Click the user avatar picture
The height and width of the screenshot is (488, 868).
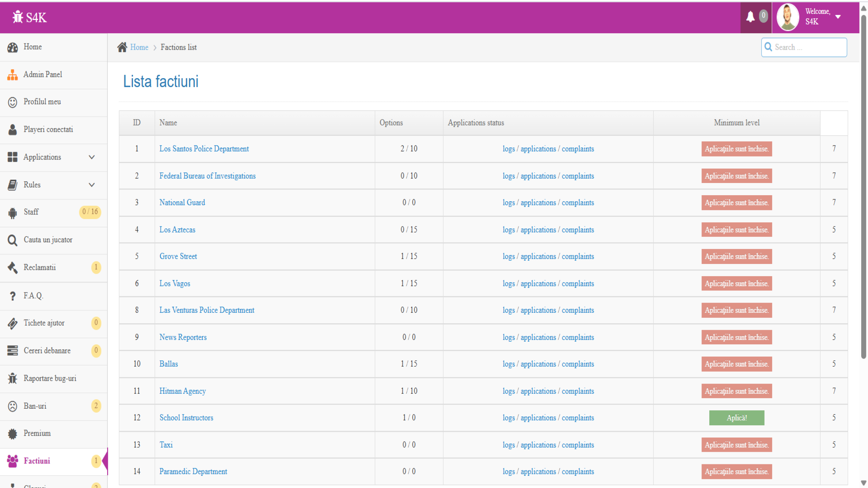click(787, 17)
